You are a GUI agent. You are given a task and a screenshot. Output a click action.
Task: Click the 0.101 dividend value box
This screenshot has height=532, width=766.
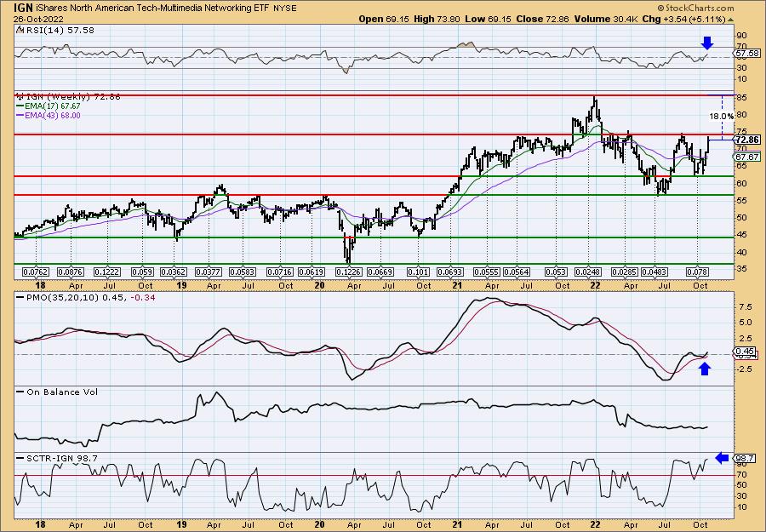[x=418, y=272]
